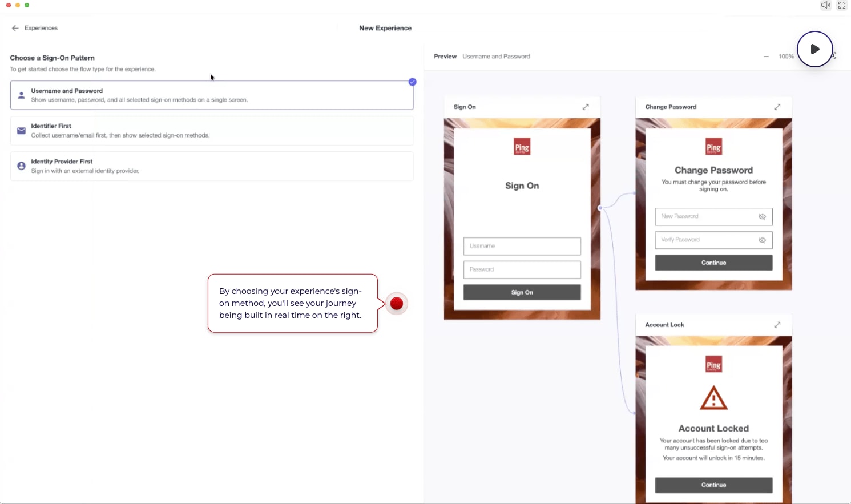Image resolution: width=851 pixels, height=504 pixels.
Task: Toggle the sound speaker icon
Action: click(825, 5)
